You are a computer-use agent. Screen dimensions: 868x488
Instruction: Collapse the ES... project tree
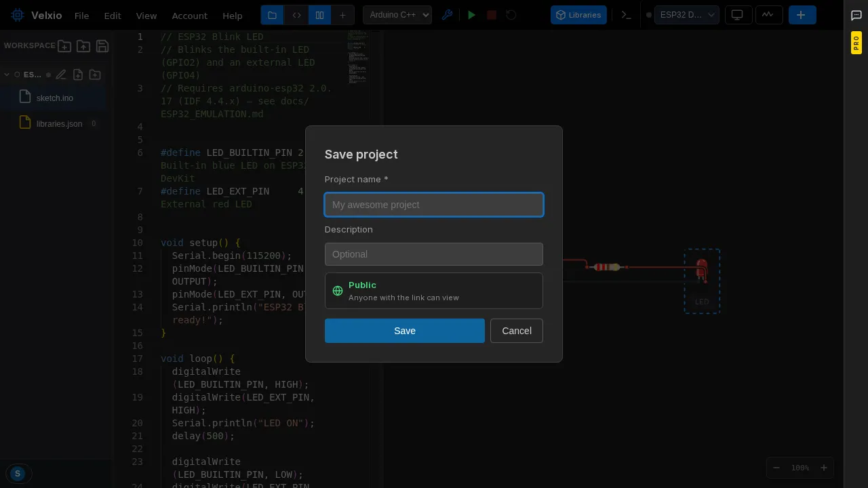(x=7, y=75)
